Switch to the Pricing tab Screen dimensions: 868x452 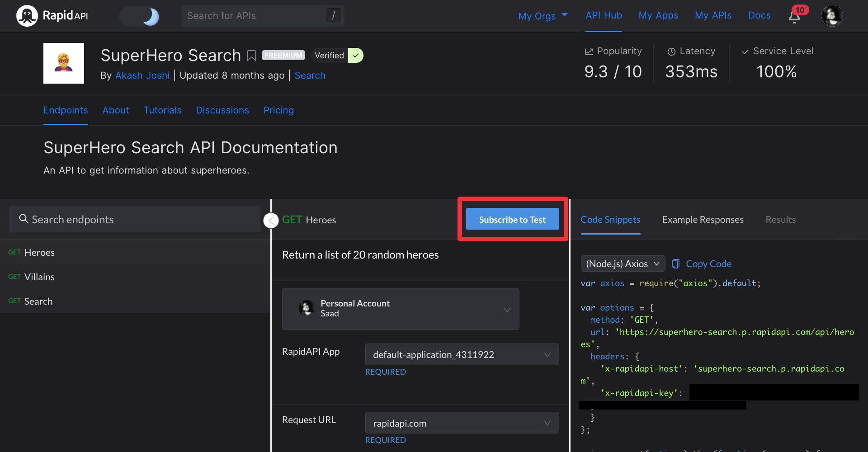click(x=278, y=110)
